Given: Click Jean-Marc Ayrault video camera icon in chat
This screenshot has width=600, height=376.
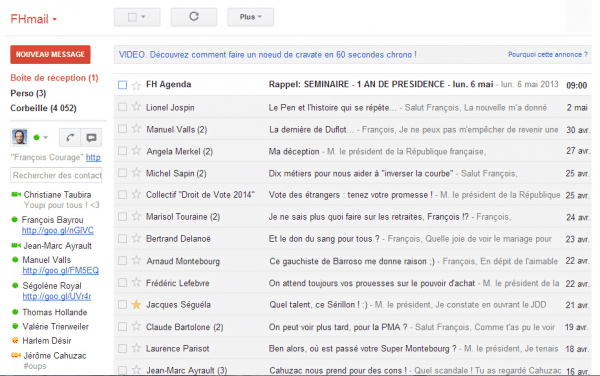Looking at the screenshot, I should pos(16,246).
